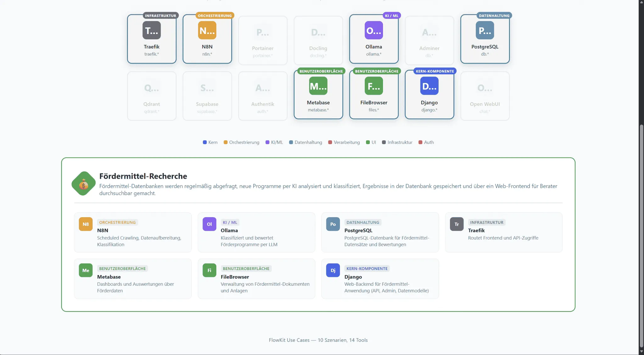Click the faded Supabase tool card icon
Viewport: 644px width, 355px height.
(x=207, y=88)
